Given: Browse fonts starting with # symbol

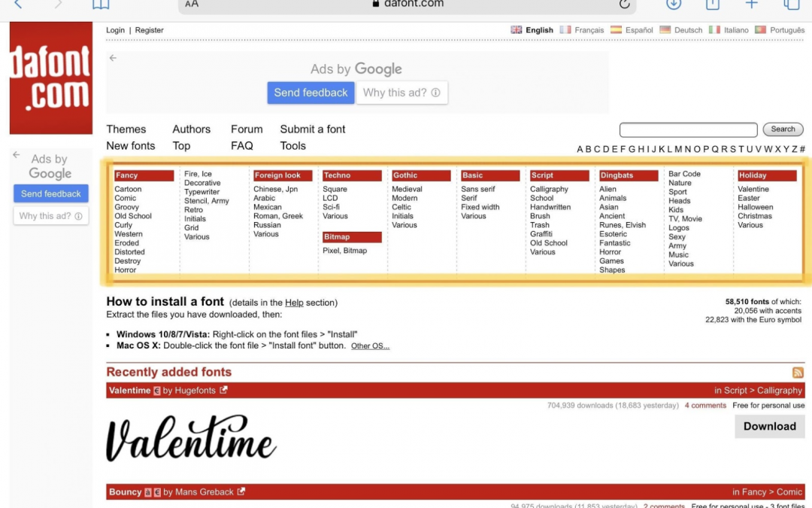Looking at the screenshot, I should 802,149.
